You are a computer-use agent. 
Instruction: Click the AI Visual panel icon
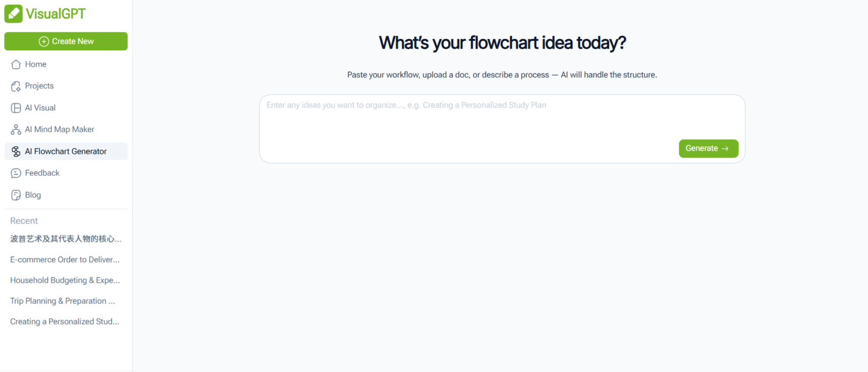(x=16, y=107)
